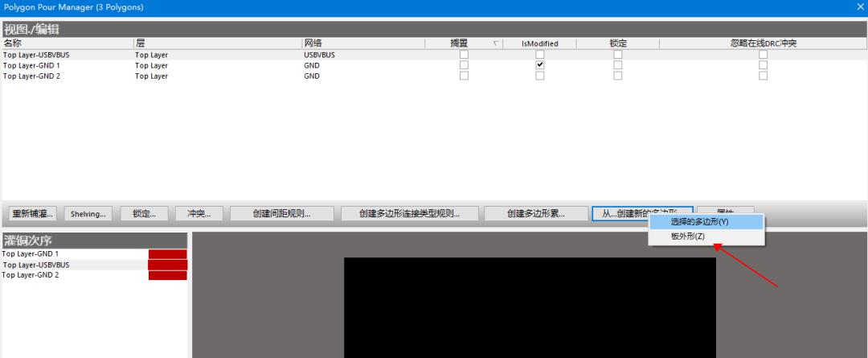Open the 锁定... button
The image size is (868, 358).
144,214
